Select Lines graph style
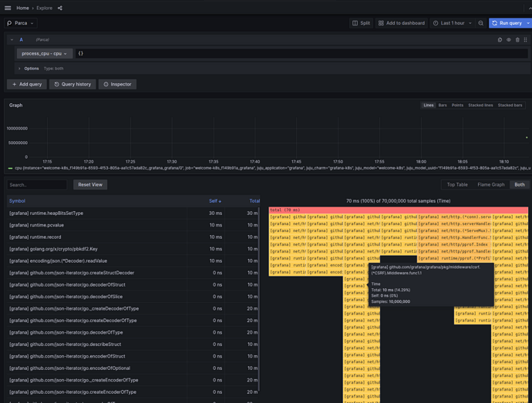 [429, 105]
